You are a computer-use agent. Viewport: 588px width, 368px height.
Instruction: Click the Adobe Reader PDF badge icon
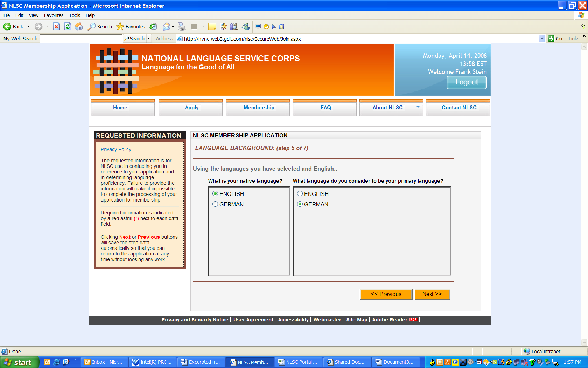click(413, 319)
